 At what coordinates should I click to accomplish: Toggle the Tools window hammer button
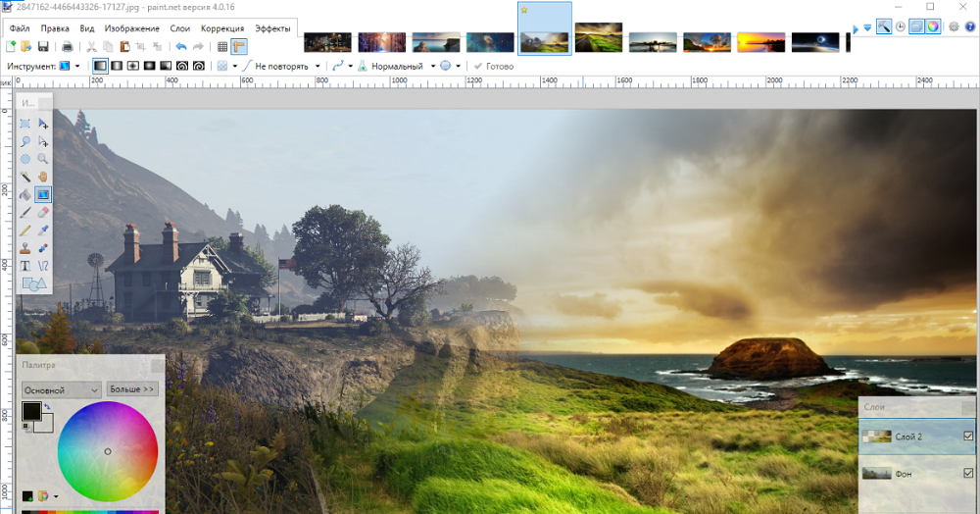pos(884,26)
